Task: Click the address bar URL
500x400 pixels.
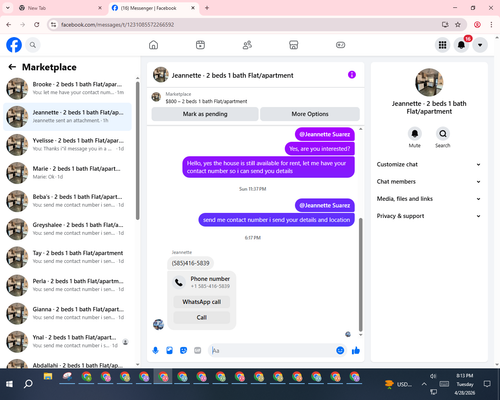Action: 117,25
